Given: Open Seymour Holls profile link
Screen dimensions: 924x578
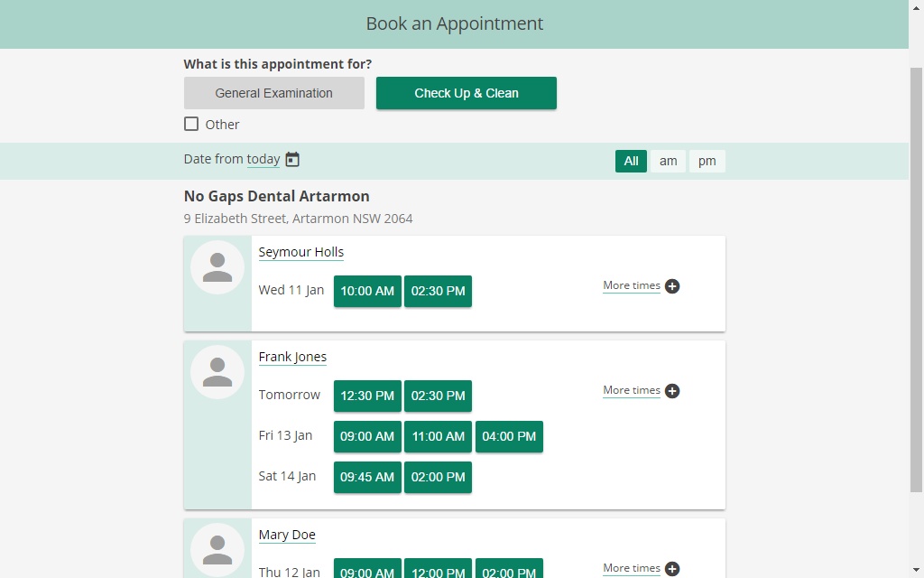Looking at the screenshot, I should (x=300, y=252).
